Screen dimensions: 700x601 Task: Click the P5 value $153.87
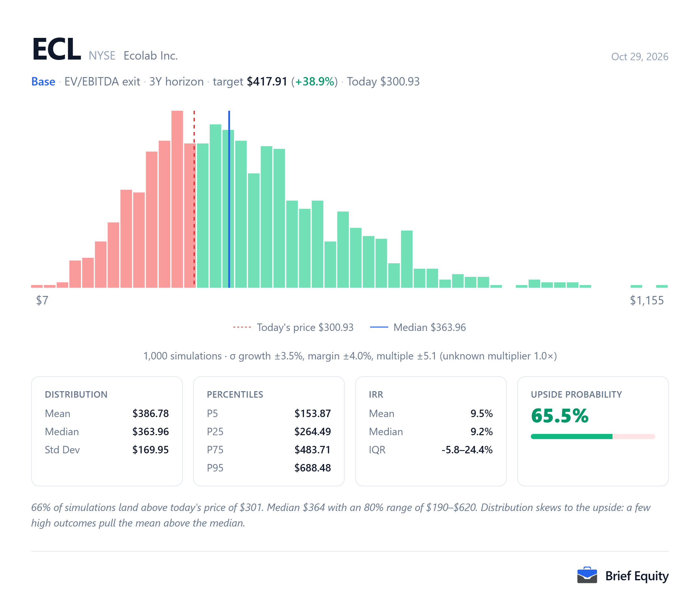(312, 413)
